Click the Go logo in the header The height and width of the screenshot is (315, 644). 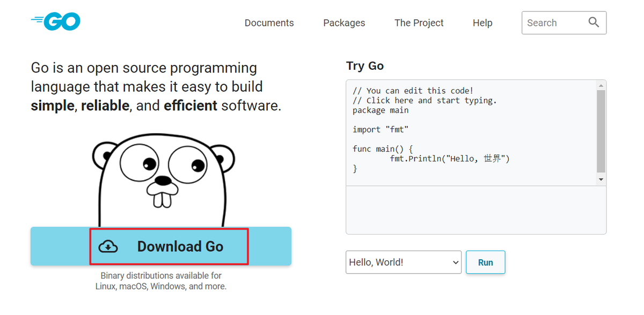[56, 21]
